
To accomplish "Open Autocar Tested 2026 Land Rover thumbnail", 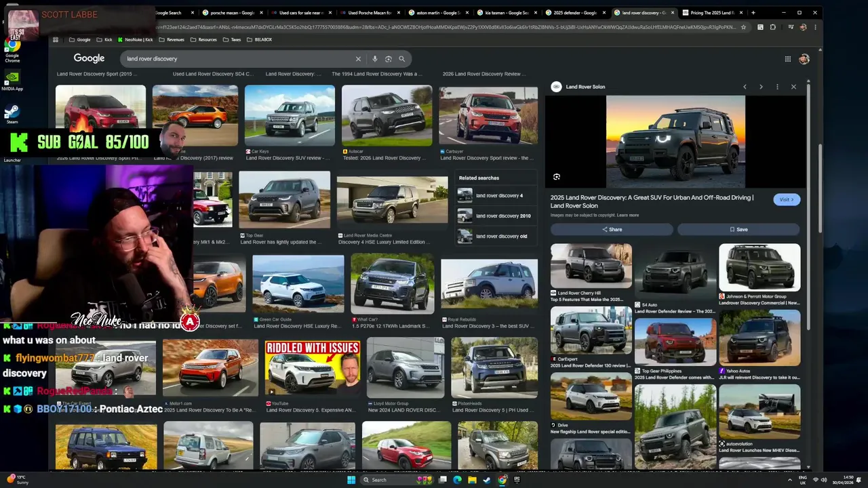I will pyautogui.click(x=387, y=115).
